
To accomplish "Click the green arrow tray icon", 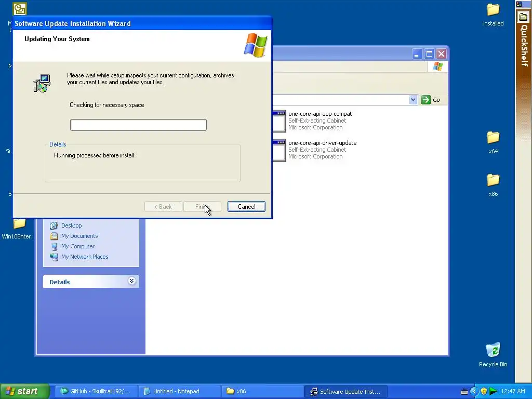I will click(494, 391).
